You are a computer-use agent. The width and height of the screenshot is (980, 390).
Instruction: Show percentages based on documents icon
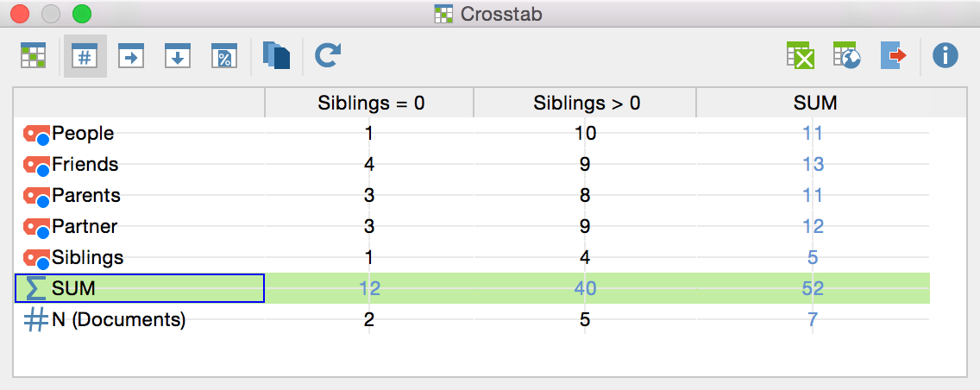click(223, 55)
